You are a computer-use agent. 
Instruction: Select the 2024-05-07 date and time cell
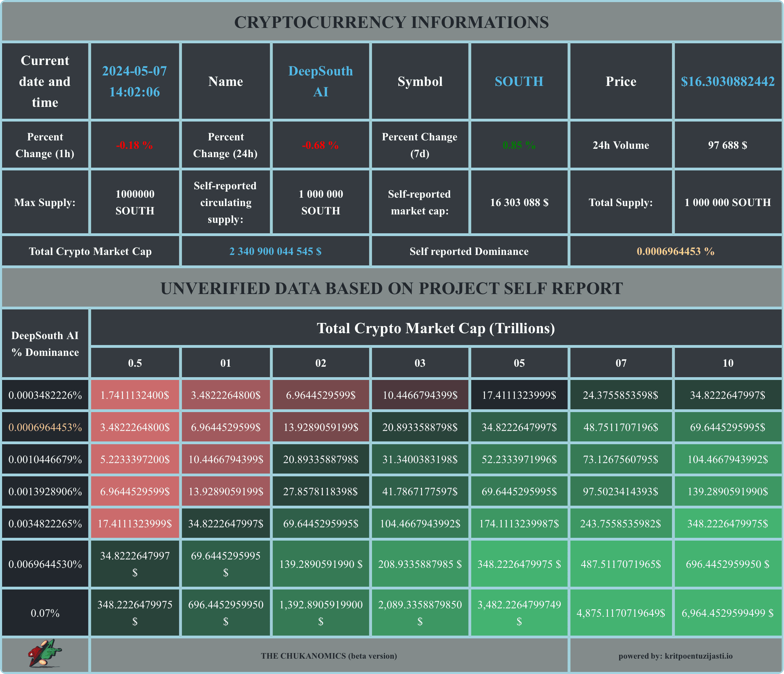coord(135,81)
